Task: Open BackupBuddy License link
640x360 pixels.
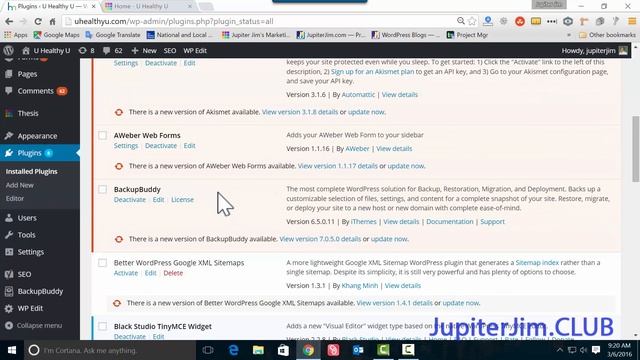Action: 182,200
